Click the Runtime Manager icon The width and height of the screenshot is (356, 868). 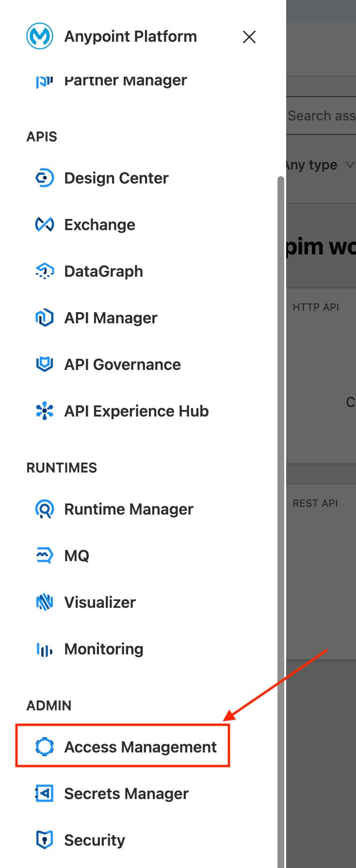pos(45,509)
